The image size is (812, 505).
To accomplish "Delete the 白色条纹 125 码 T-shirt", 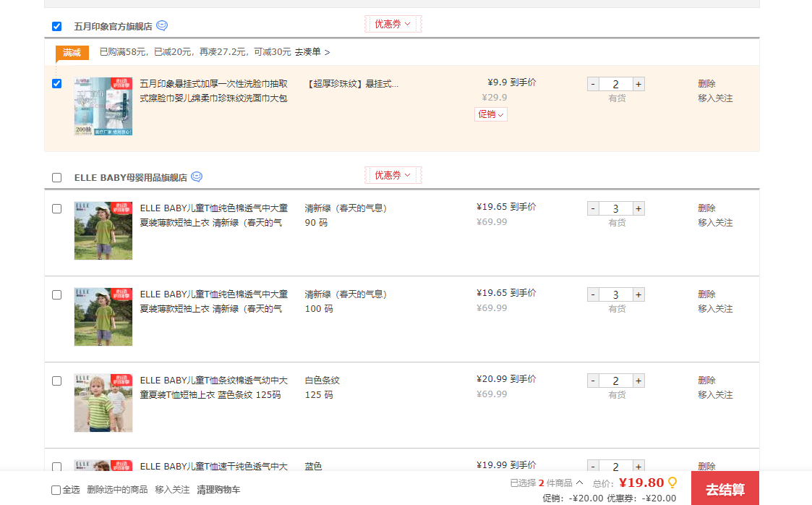I will click(706, 380).
